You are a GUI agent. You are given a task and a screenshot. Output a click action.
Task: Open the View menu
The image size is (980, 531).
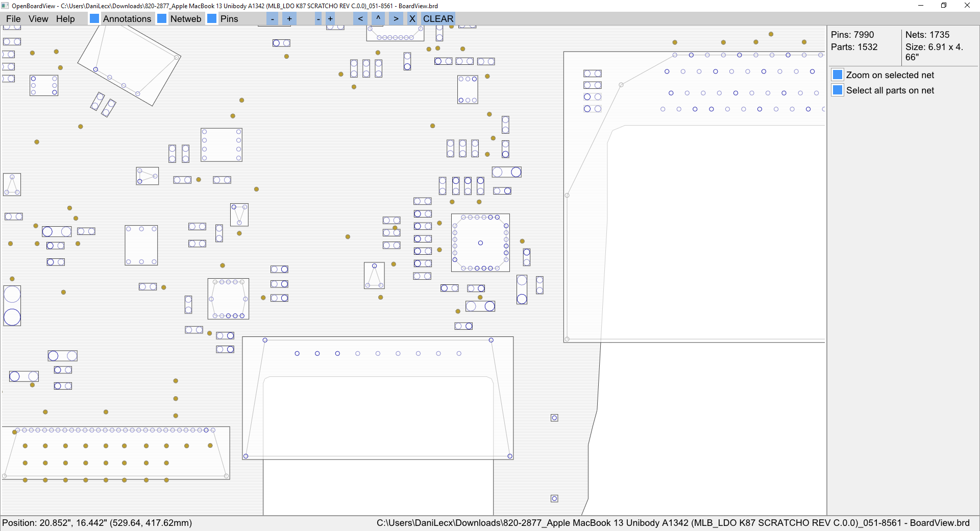(38, 19)
